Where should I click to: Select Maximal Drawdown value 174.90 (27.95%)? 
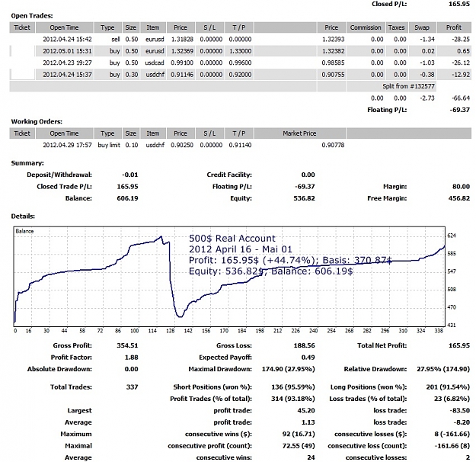pyautogui.click(x=289, y=369)
